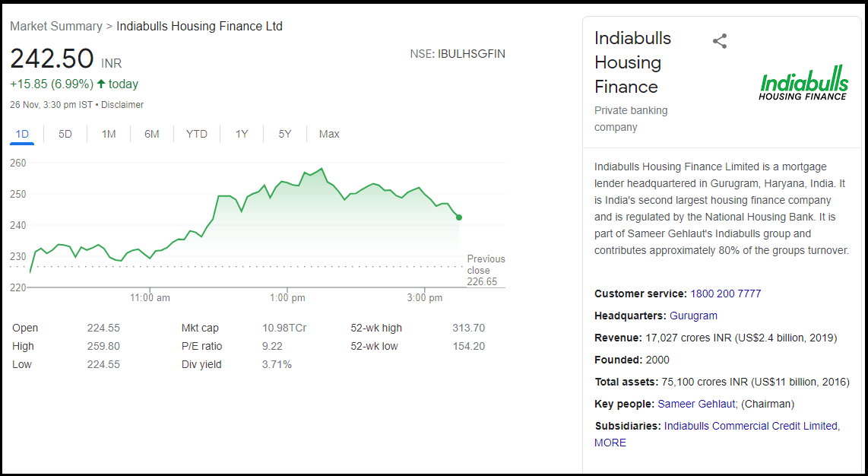Click the +15.85 (6.99%) change value
Image resolution: width=868 pixels, height=476 pixels.
[x=52, y=84]
